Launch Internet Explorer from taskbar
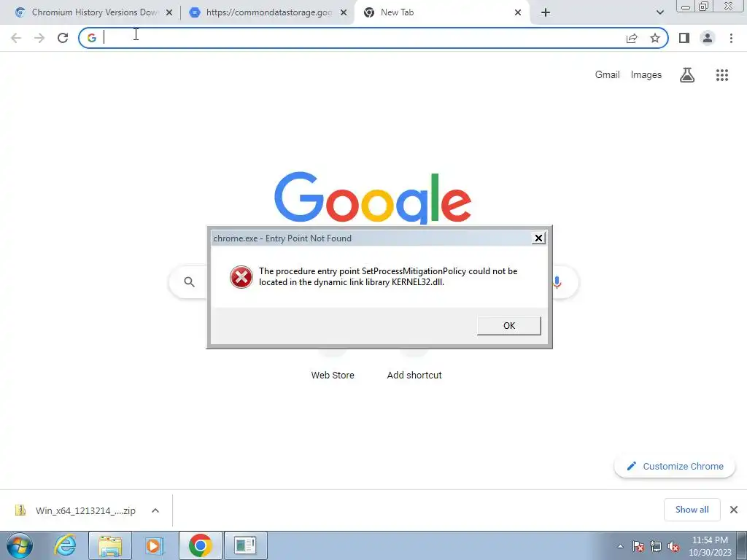Screen dimensions: 747x560 coord(65,545)
